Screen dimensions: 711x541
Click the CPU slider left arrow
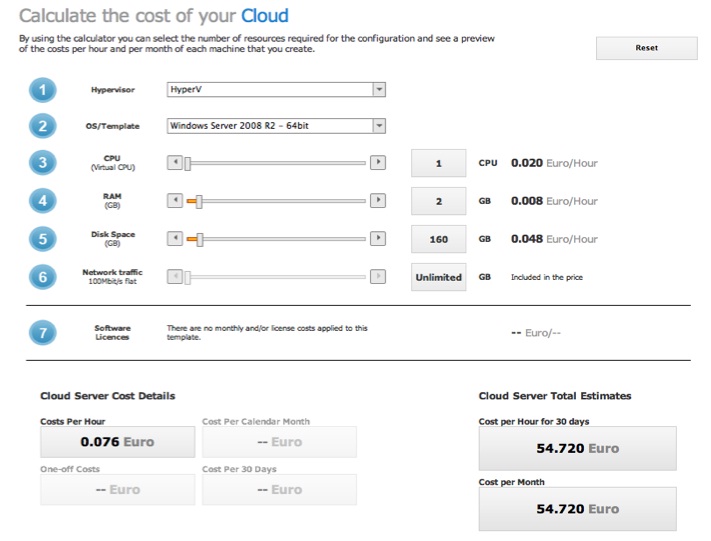175,162
